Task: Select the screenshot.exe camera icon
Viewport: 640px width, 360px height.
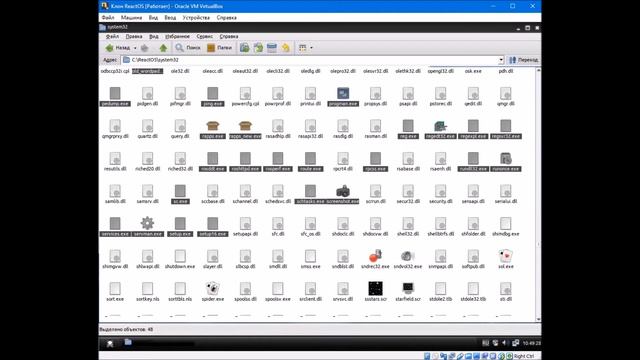Action: 343,191
